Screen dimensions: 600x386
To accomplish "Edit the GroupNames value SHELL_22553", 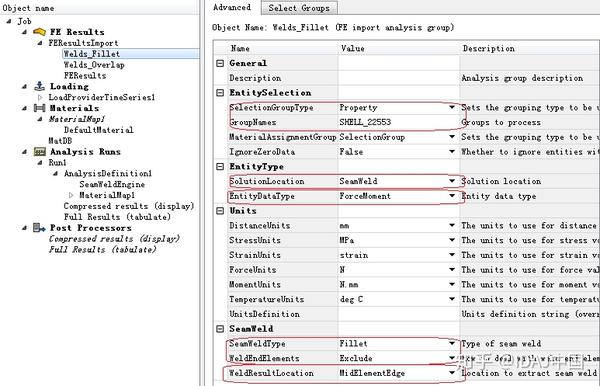I will point(398,122).
